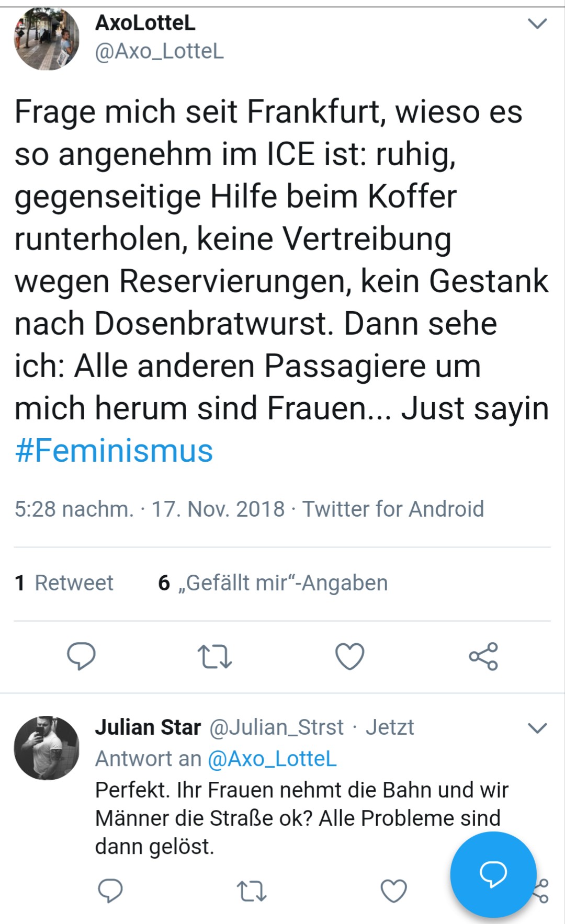
Task: Tap reply icon under main tweet
Action: coord(81,656)
